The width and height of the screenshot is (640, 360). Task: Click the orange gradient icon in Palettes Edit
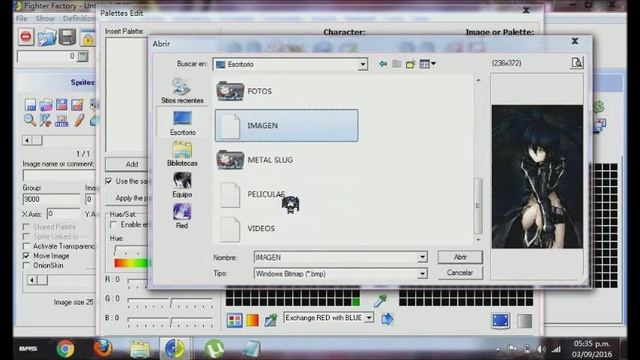coord(252,320)
